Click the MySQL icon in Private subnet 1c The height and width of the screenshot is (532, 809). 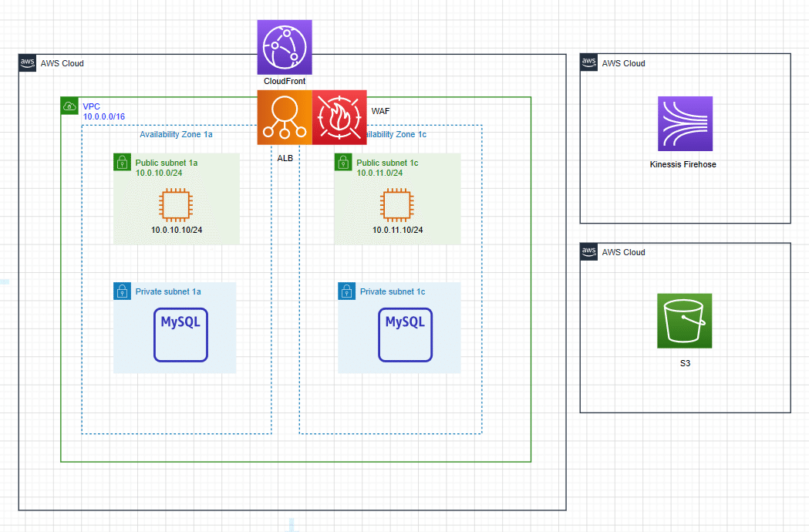(405, 335)
